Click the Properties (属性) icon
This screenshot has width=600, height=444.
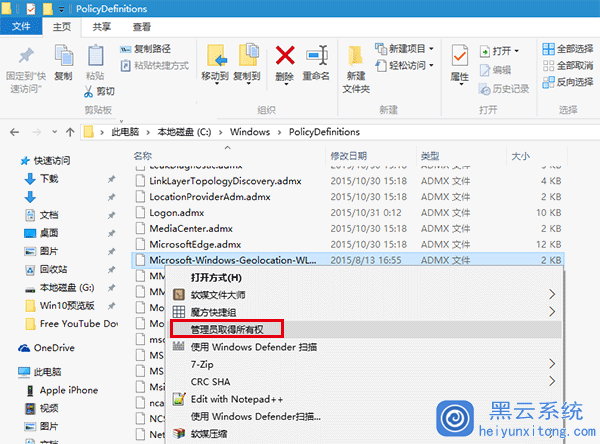point(460,57)
